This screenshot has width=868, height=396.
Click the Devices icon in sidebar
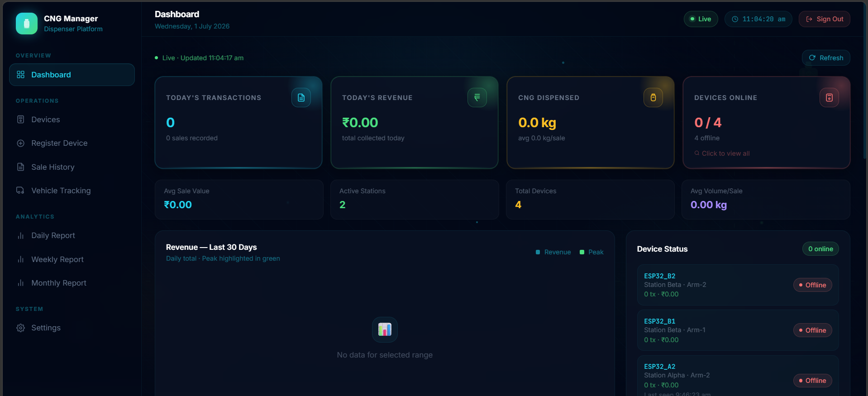point(21,119)
